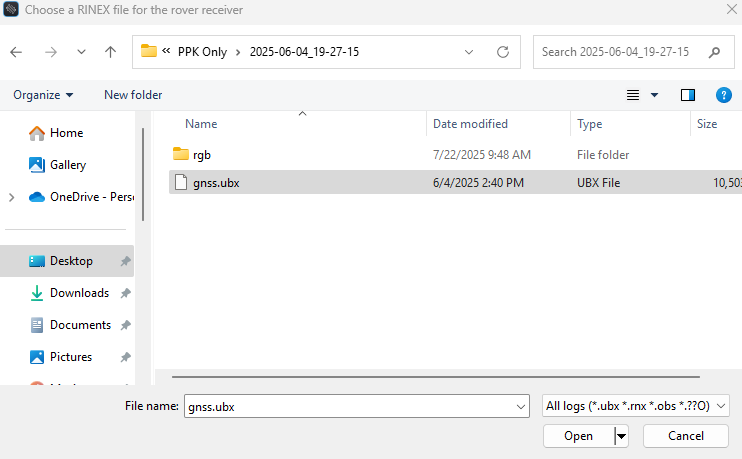The width and height of the screenshot is (742, 459).
Task: Refresh the current folder view
Action: (x=503, y=52)
